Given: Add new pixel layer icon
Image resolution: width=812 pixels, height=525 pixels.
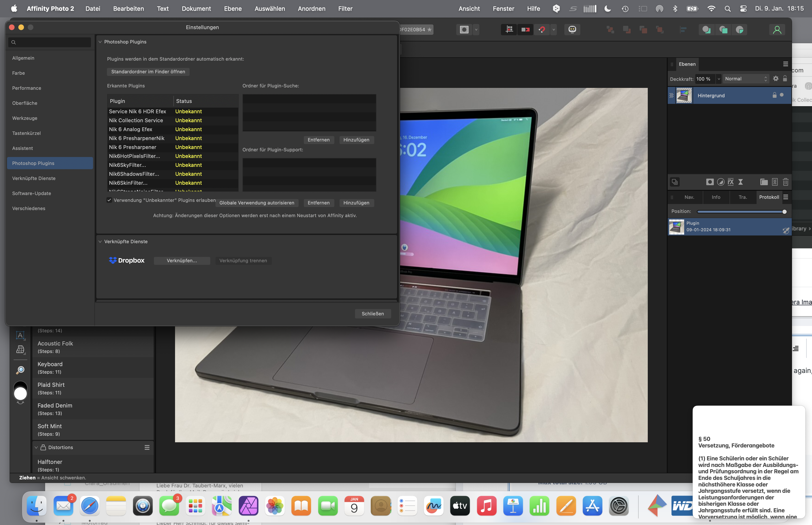Looking at the screenshot, I should [x=775, y=182].
